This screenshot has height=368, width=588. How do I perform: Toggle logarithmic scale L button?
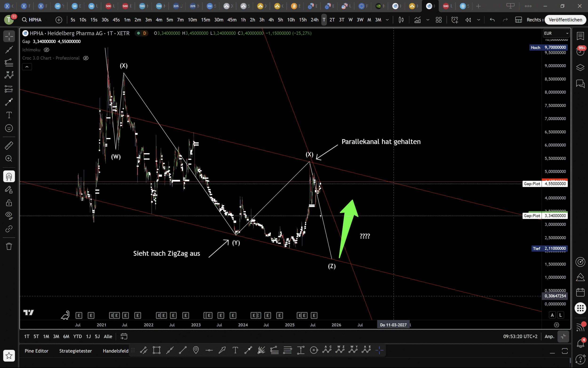click(560, 315)
